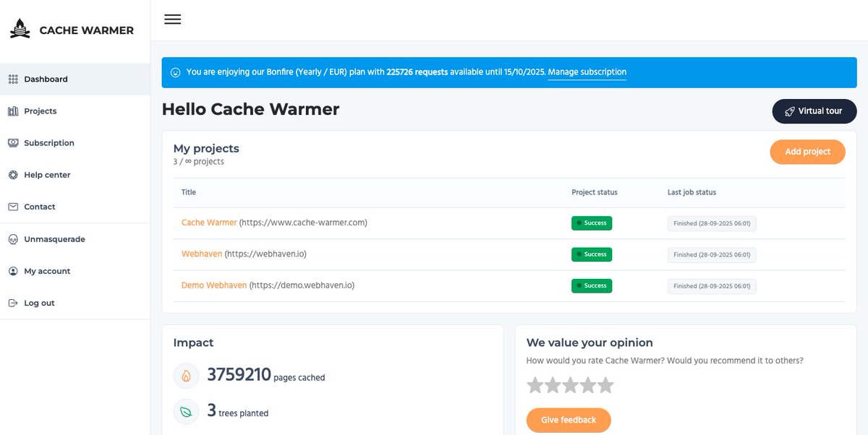868x435 pixels.
Task: Click the Project status column header
Action: [x=595, y=192]
